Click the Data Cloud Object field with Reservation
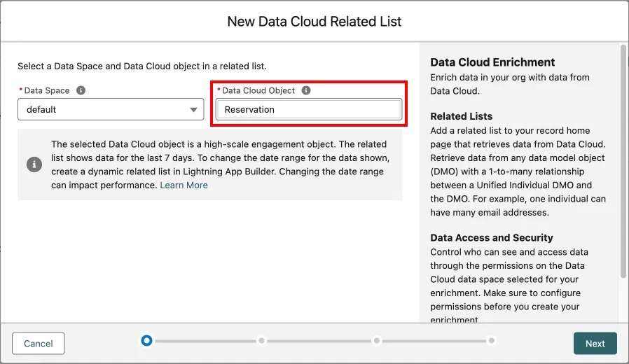Image resolution: width=629 pixels, height=364 pixels. point(308,109)
